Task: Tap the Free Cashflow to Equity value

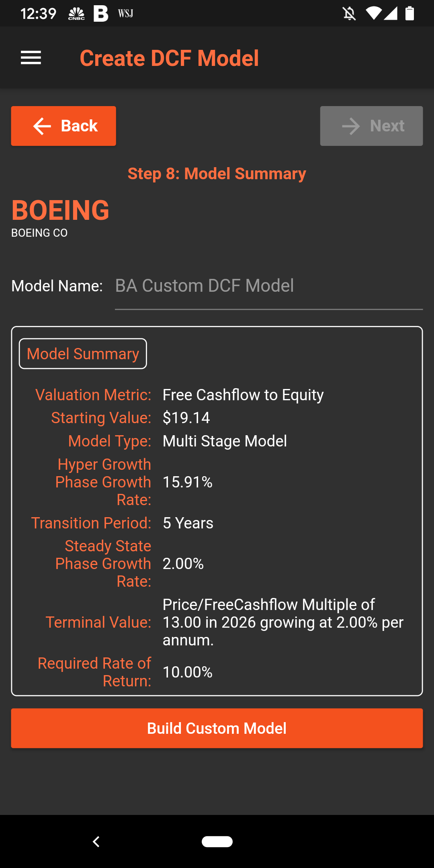Action: pyautogui.click(x=243, y=395)
